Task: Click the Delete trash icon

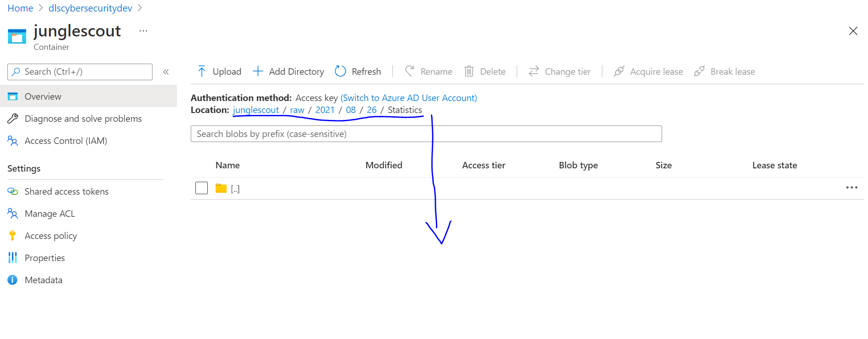Action: click(x=469, y=71)
